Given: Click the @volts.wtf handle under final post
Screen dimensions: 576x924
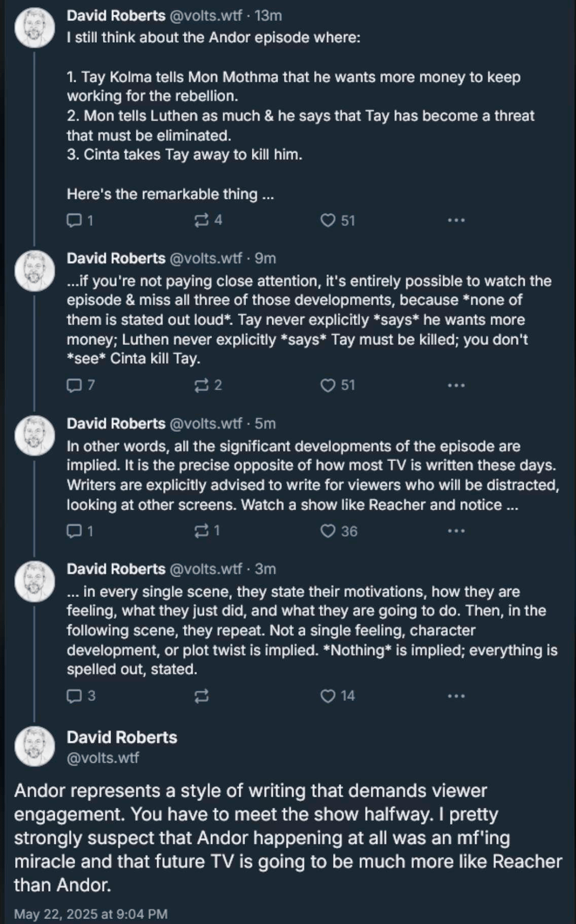Looking at the screenshot, I should [103, 758].
